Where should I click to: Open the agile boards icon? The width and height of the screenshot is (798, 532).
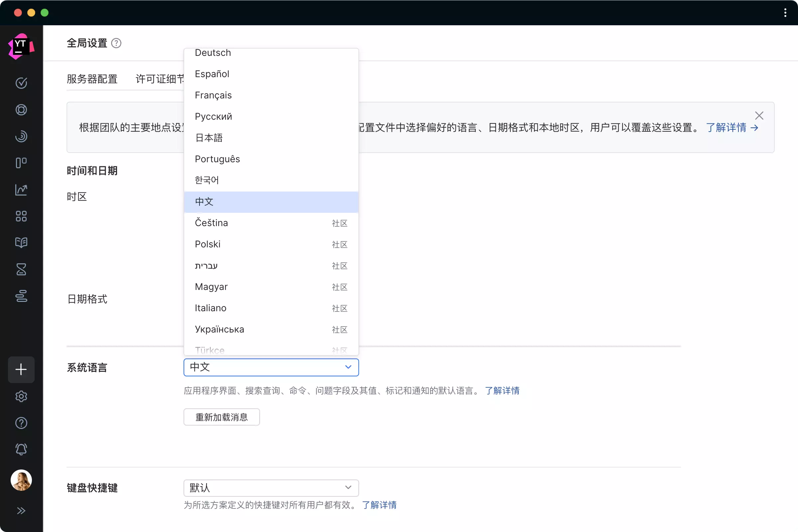(x=21, y=163)
